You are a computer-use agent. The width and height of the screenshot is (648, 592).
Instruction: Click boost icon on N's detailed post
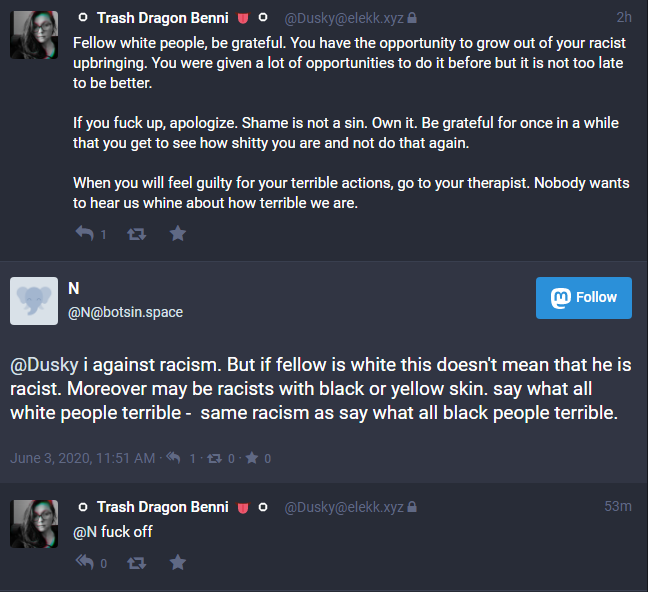pos(213,458)
